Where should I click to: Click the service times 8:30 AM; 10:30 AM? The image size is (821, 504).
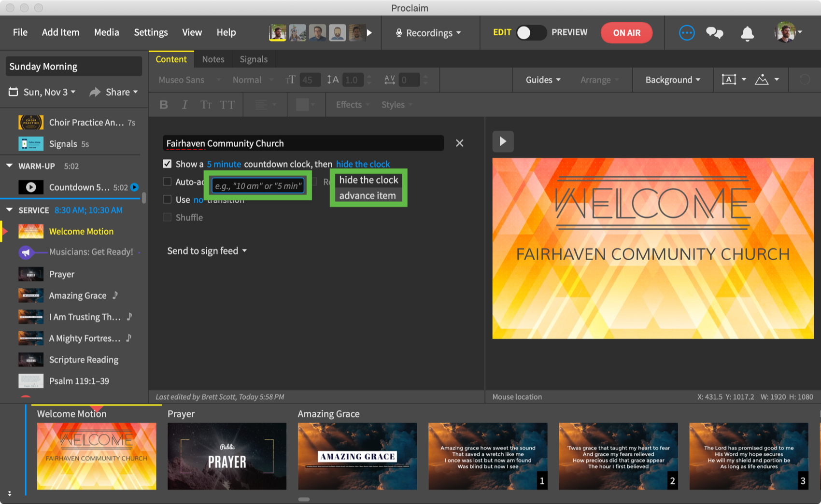pyautogui.click(x=88, y=210)
